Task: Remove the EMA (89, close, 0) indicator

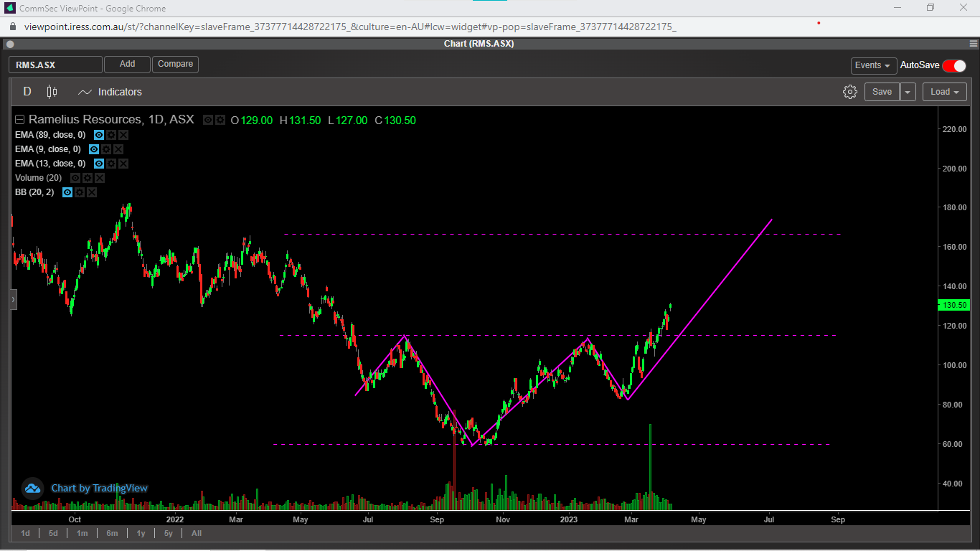Action: click(x=123, y=135)
